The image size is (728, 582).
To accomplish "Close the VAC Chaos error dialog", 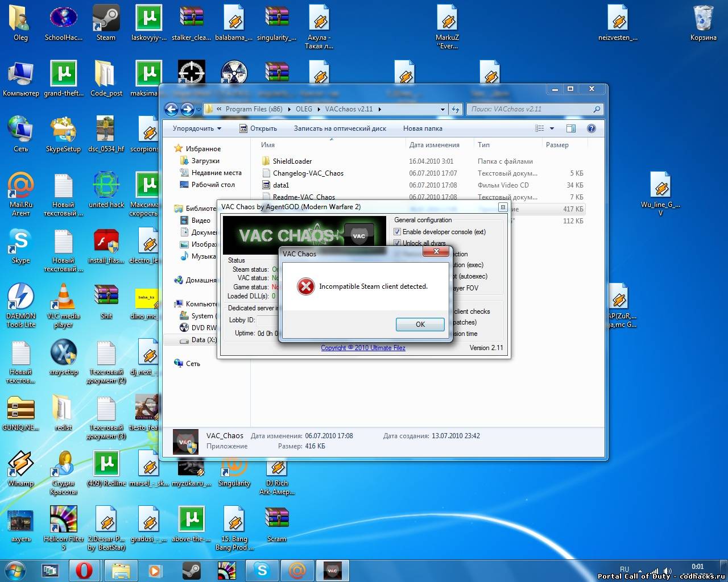I will click(437, 251).
